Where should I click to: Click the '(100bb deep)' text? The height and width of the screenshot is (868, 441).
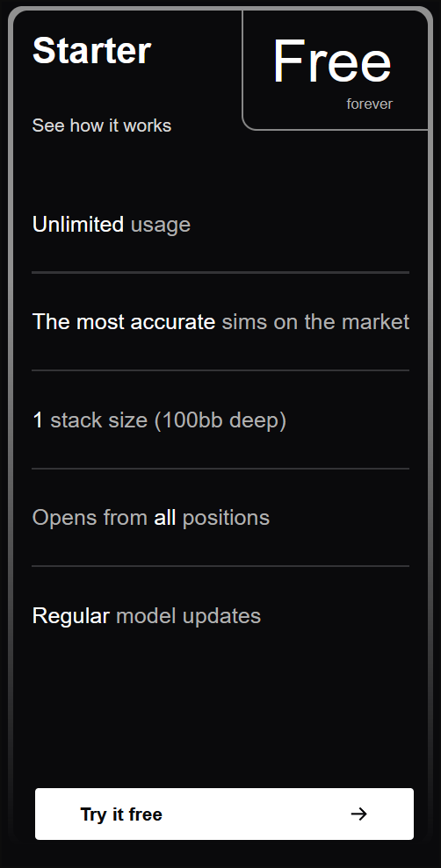click(x=220, y=420)
